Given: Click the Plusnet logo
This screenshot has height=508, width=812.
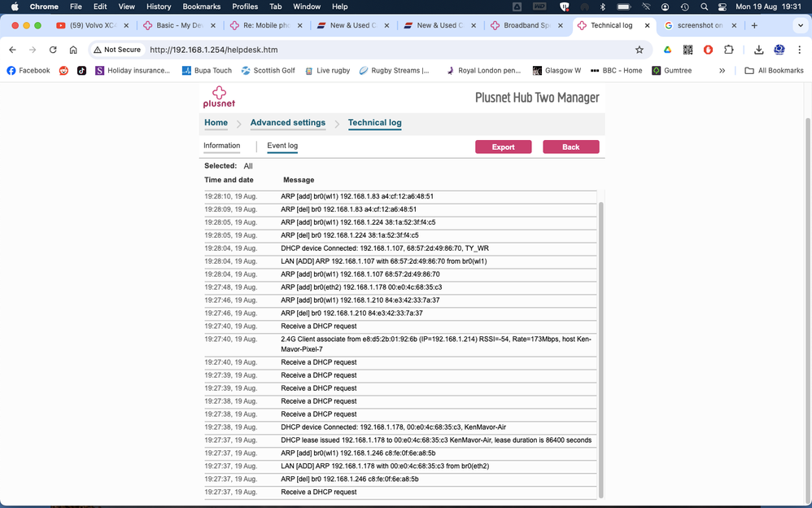Looking at the screenshot, I should (219, 98).
